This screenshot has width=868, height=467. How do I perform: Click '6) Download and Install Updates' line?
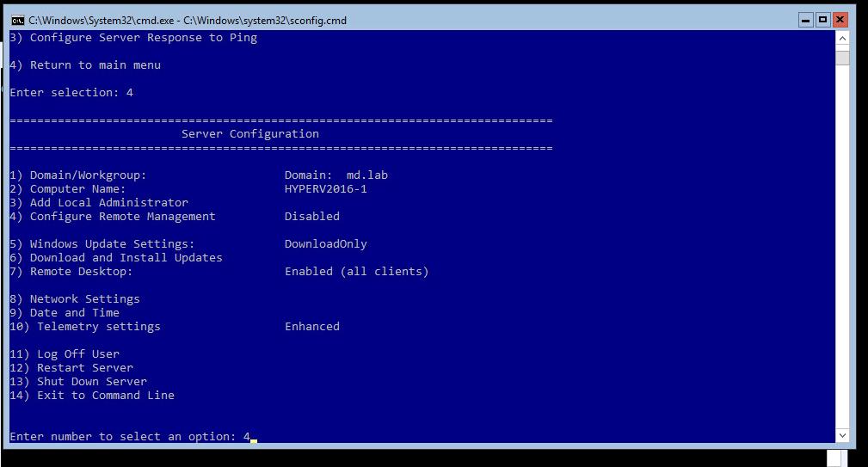point(116,258)
